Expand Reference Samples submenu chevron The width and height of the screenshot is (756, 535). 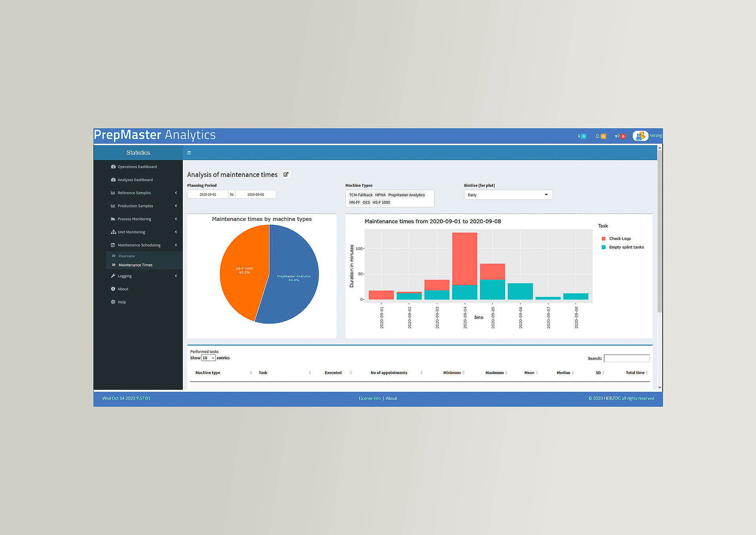click(176, 193)
